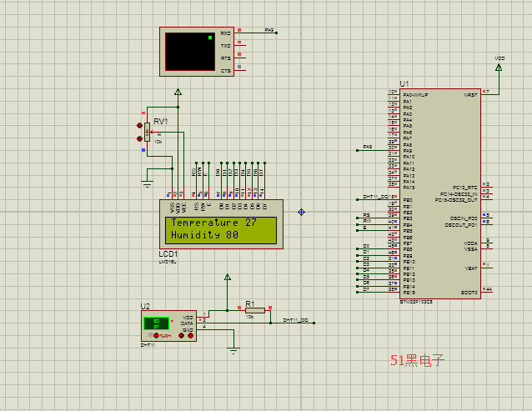Click the virtual terminal's black screen
532x411 pixels.
pos(189,51)
